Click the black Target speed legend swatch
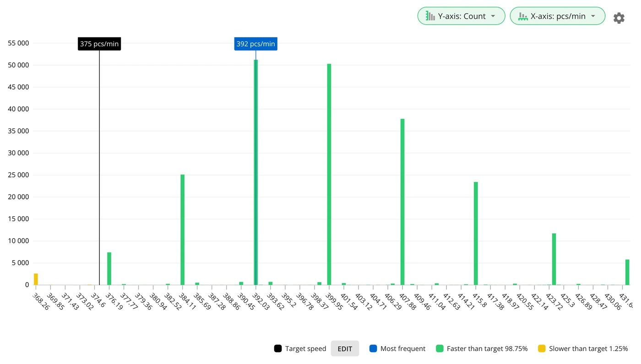The height and width of the screenshot is (364, 641). pyautogui.click(x=278, y=348)
